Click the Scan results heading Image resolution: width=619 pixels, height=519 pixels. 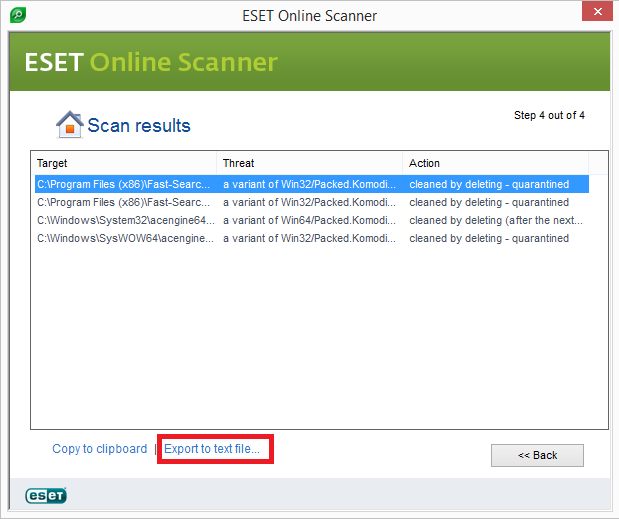point(139,126)
